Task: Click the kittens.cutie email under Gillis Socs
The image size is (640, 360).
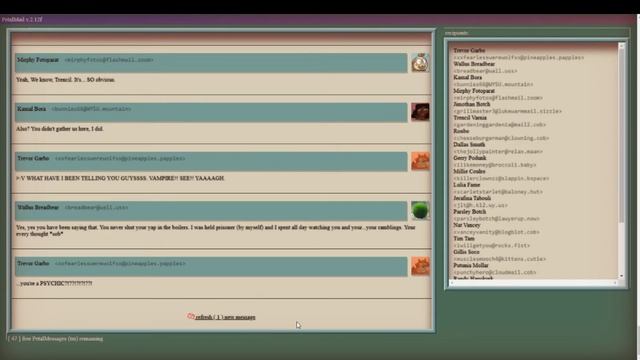Action: click(500, 259)
